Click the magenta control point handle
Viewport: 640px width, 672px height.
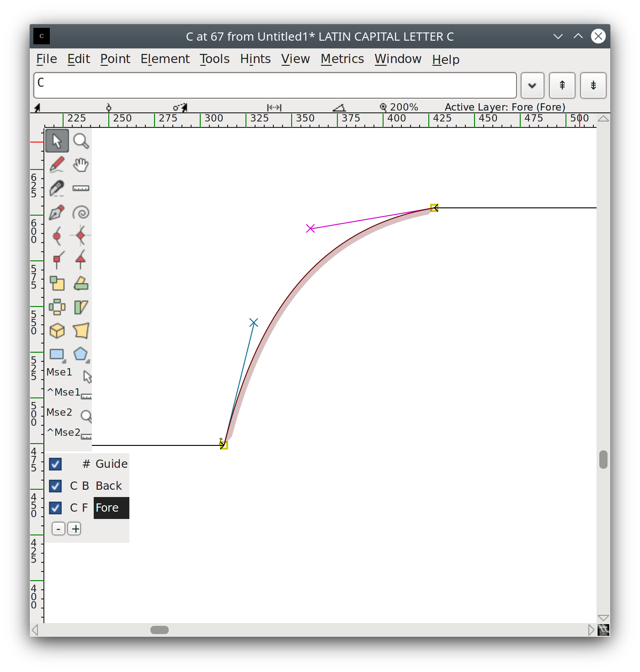coord(310,228)
